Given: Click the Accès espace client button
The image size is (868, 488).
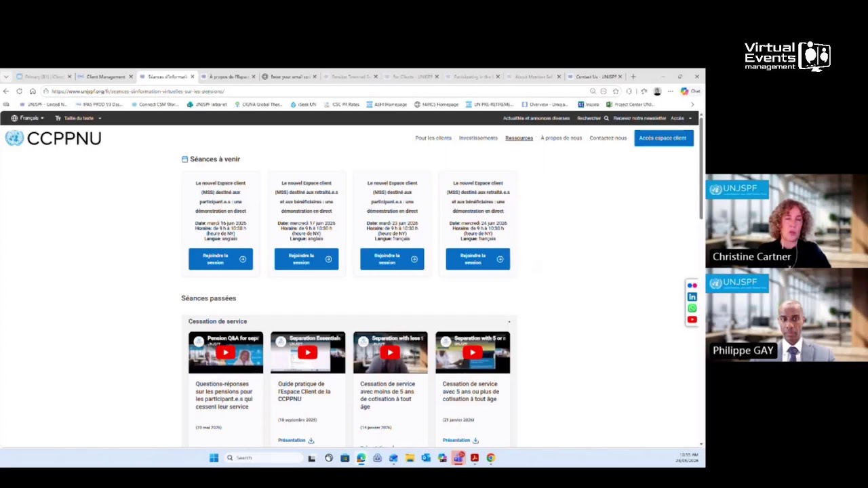Looking at the screenshot, I should (x=664, y=138).
